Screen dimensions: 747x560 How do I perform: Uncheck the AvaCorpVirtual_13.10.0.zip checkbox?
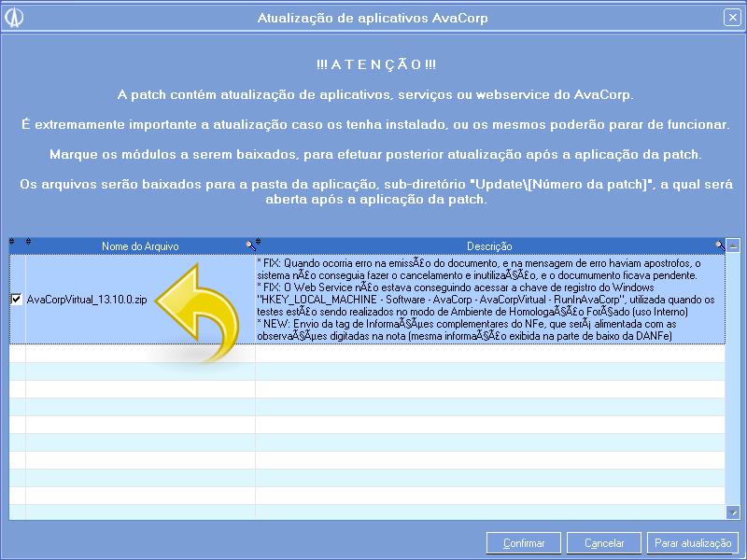(x=16, y=299)
